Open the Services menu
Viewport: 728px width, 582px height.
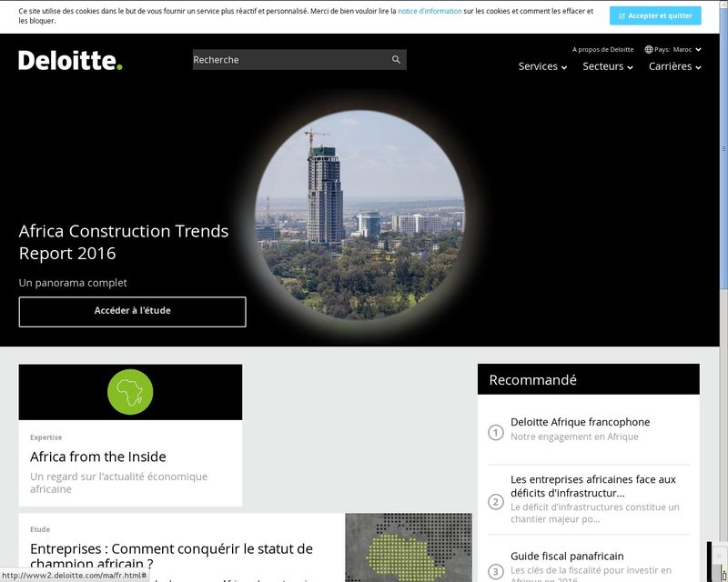pyautogui.click(x=542, y=66)
